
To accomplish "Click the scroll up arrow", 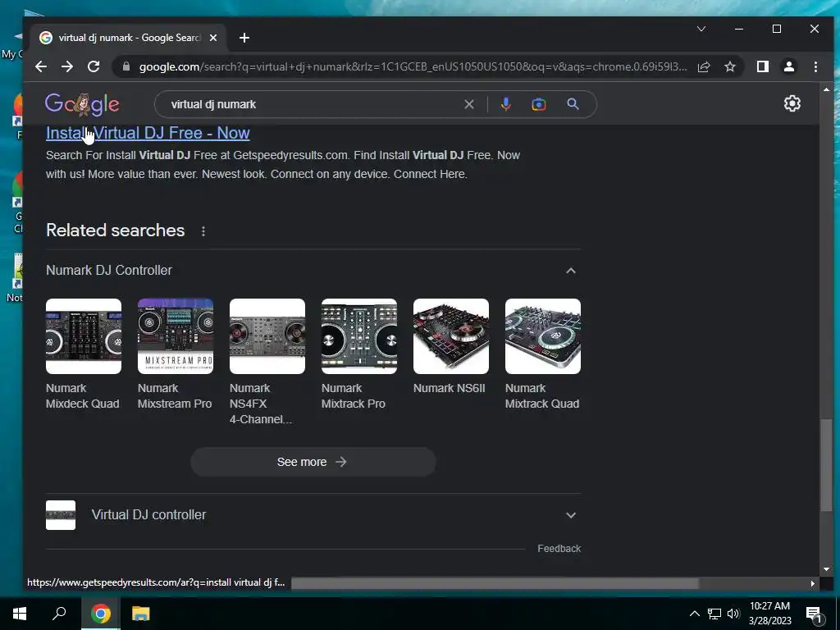I will tap(826, 89).
